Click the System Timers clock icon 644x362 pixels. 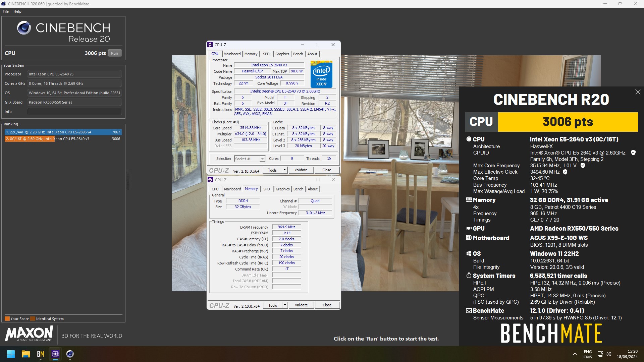pyautogui.click(x=469, y=276)
